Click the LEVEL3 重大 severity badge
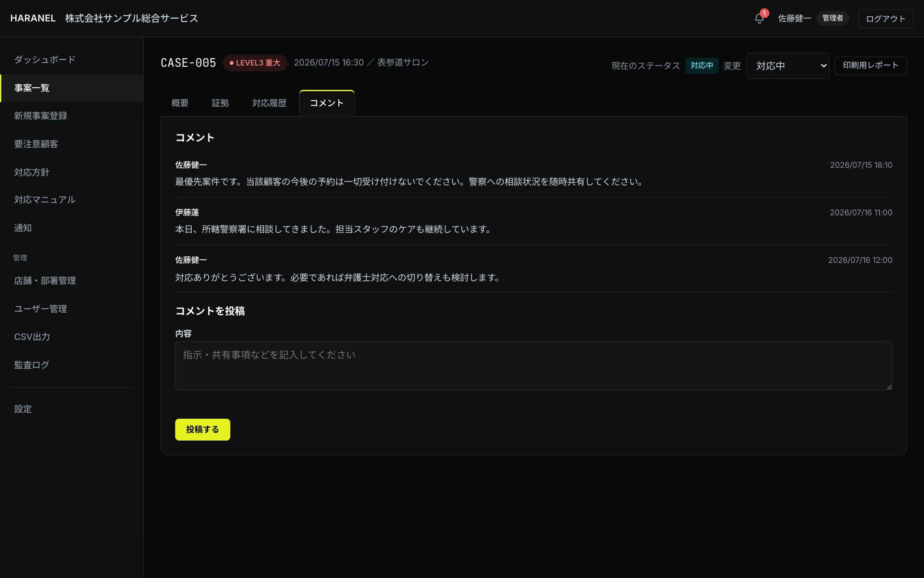 pos(255,63)
